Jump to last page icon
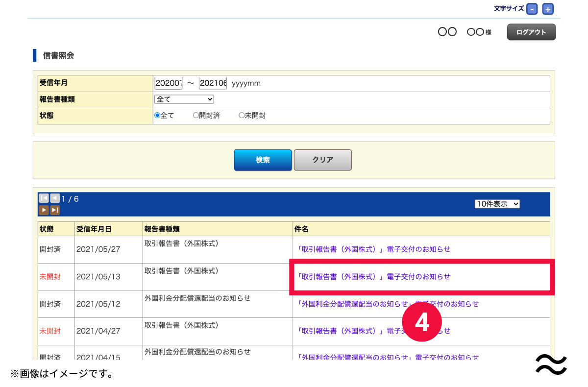588x387 pixels. coord(55,210)
